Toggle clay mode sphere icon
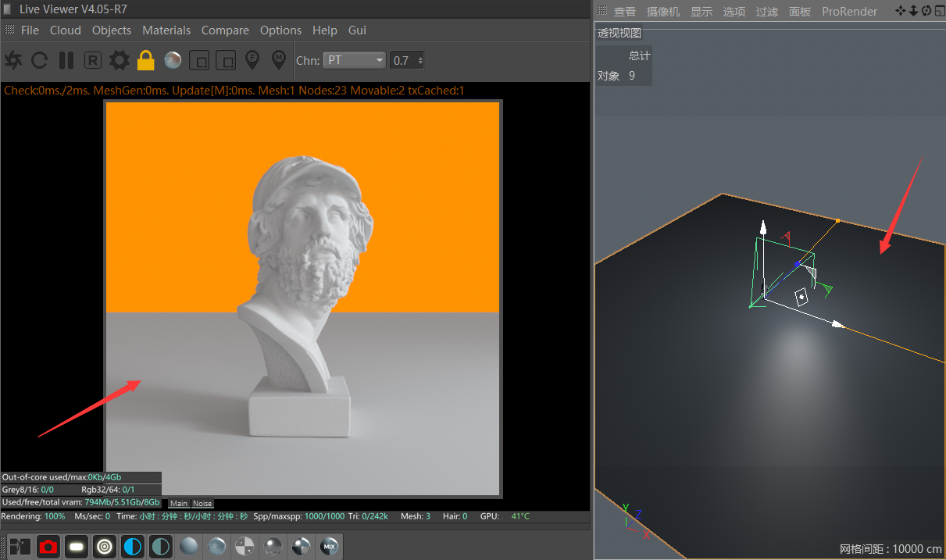This screenshot has height=560, width=946. click(173, 60)
